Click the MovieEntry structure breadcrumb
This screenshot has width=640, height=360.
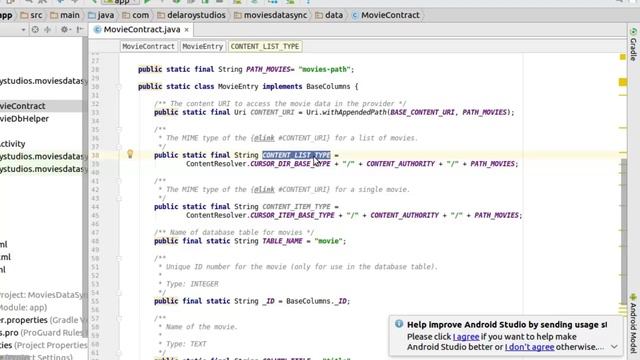(x=202, y=47)
